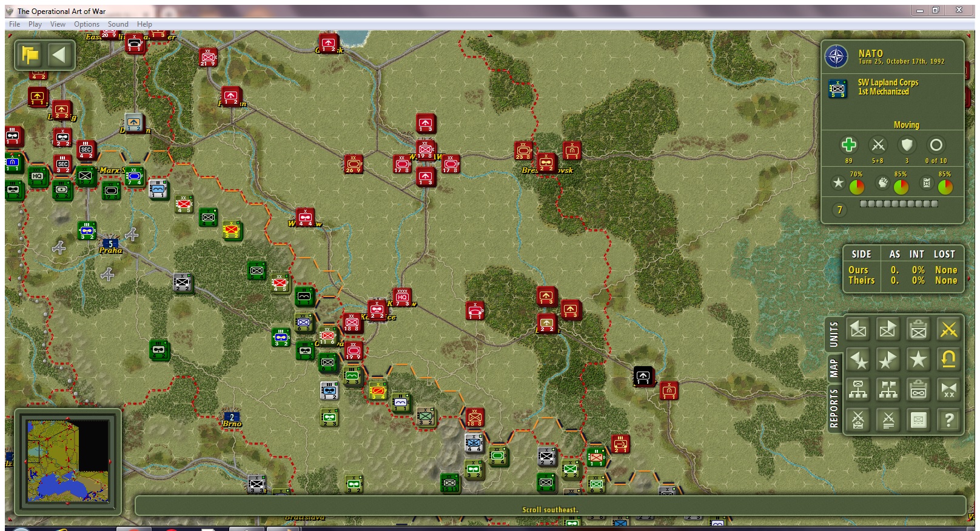Click the "Ours" row in combat table
Image resolution: width=980 pixels, height=531 pixels.
click(x=902, y=270)
